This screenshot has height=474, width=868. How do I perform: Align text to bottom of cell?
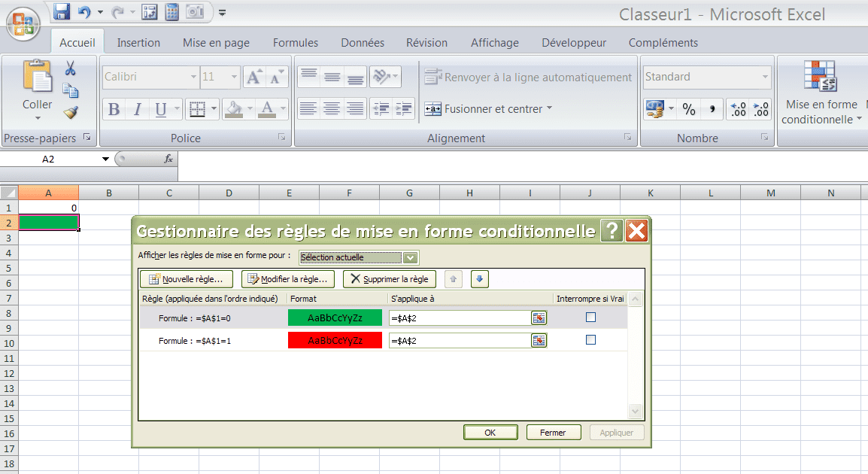[355, 77]
